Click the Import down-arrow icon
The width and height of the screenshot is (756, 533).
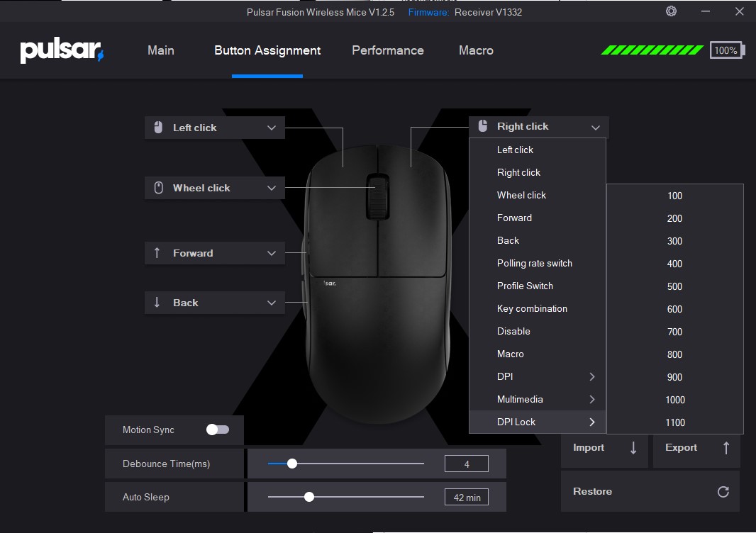click(633, 447)
